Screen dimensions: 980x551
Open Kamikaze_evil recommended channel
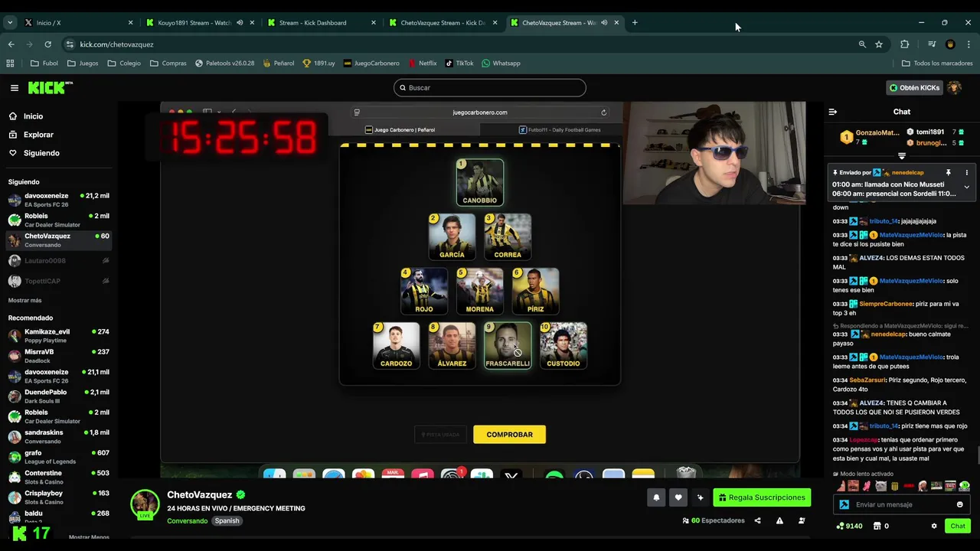tap(58, 336)
